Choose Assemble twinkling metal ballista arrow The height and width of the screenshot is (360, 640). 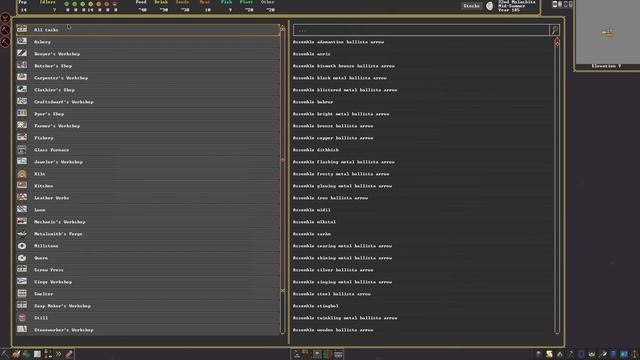click(345, 318)
